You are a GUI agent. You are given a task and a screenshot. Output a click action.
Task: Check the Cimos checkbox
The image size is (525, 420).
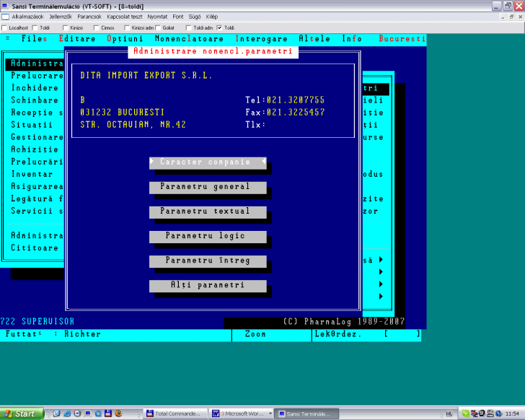[97, 28]
